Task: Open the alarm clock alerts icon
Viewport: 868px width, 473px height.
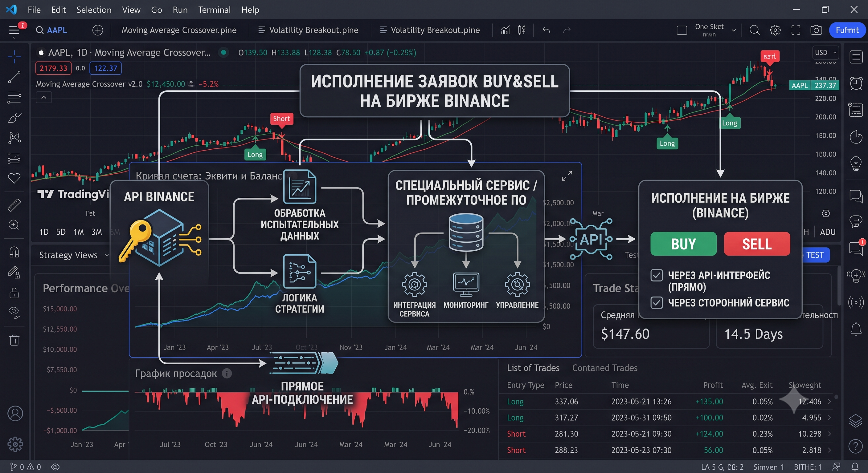Action: pos(856,83)
